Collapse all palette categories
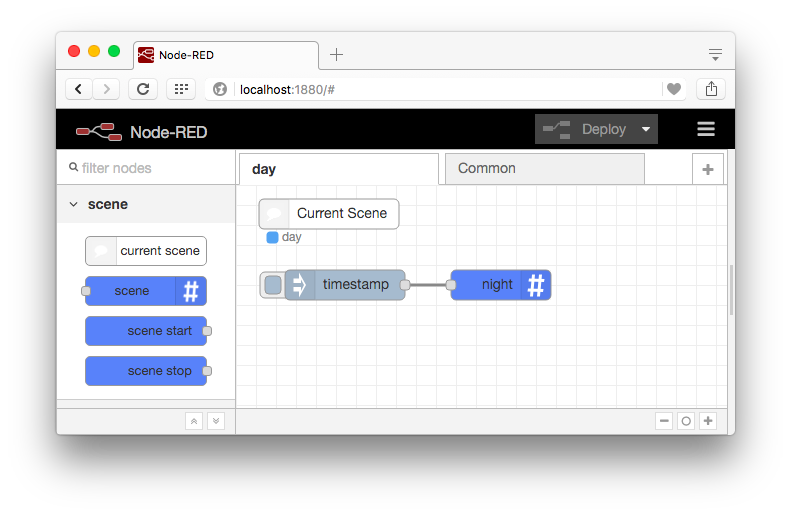Screen dimensions: 791x515 coord(194,421)
